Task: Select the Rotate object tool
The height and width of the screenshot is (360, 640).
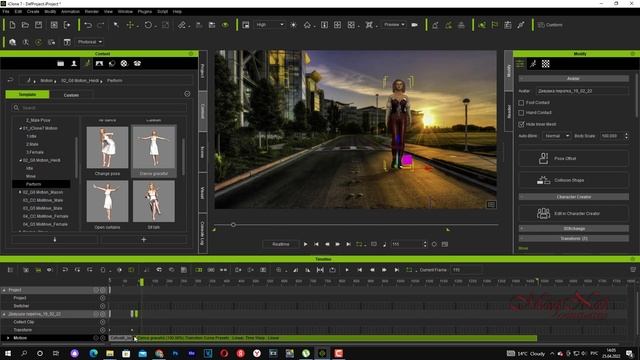Action: 148,25
